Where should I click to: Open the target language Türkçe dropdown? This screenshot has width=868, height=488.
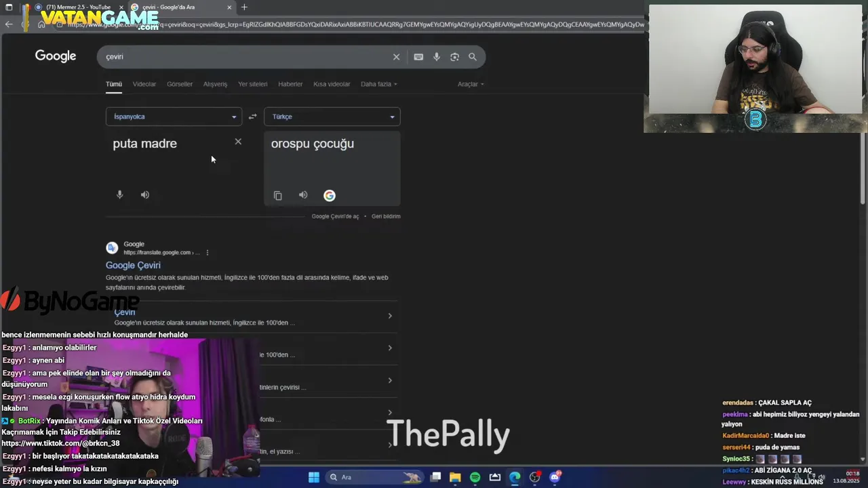click(332, 117)
